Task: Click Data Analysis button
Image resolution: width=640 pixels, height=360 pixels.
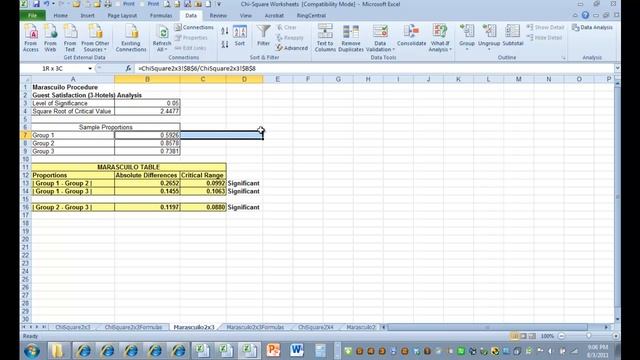Action: pyautogui.click(x=592, y=27)
